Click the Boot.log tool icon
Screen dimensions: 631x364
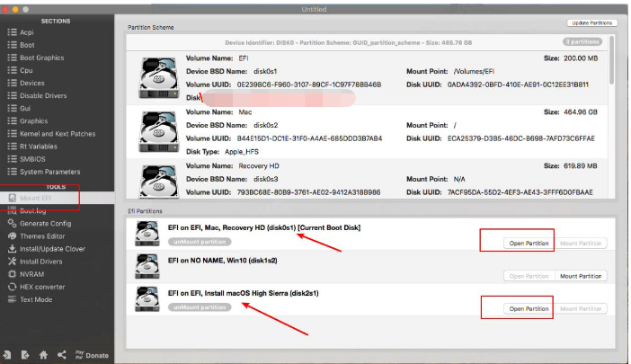pos(12,210)
